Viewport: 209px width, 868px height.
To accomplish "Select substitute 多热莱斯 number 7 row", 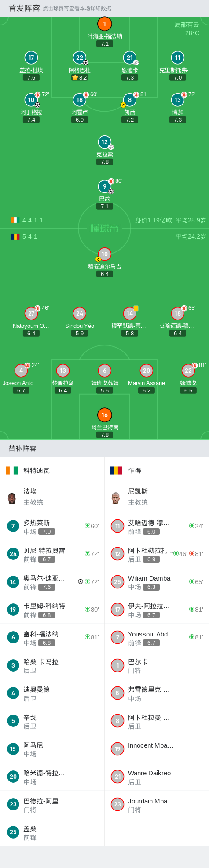I will [x=52, y=527].
